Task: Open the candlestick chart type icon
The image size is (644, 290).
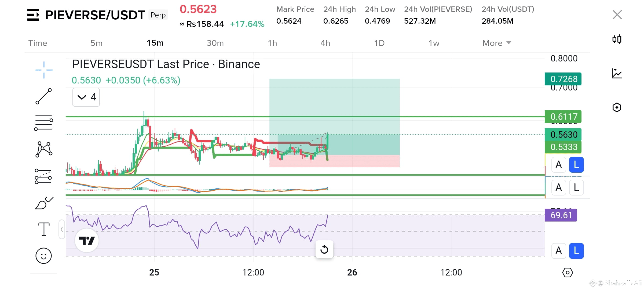Action: pos(617,39)
